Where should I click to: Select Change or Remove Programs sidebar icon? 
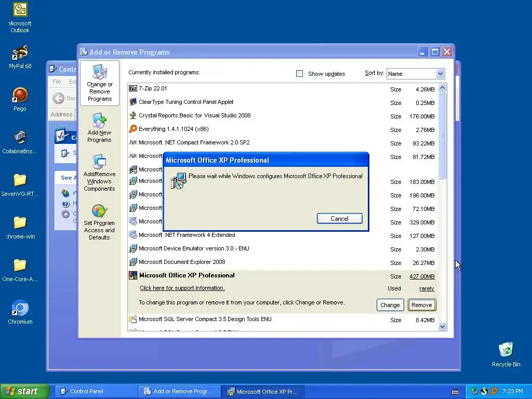[x=99, y=83]
